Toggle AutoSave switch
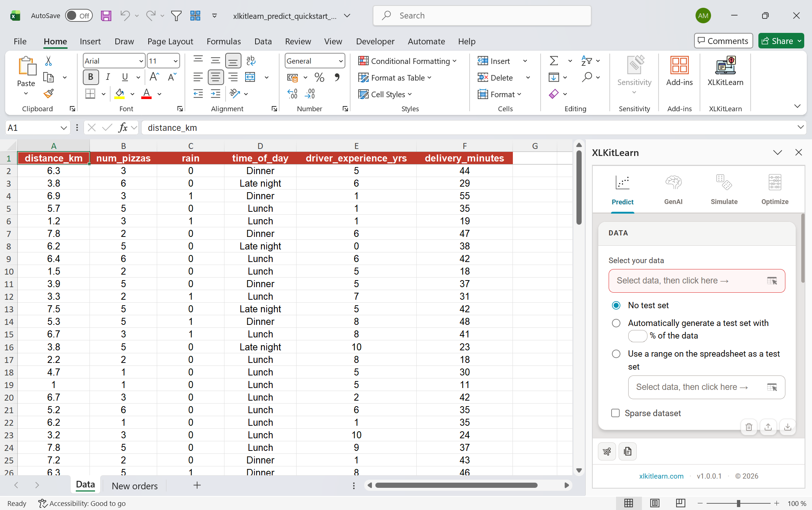 pos(78,16)
